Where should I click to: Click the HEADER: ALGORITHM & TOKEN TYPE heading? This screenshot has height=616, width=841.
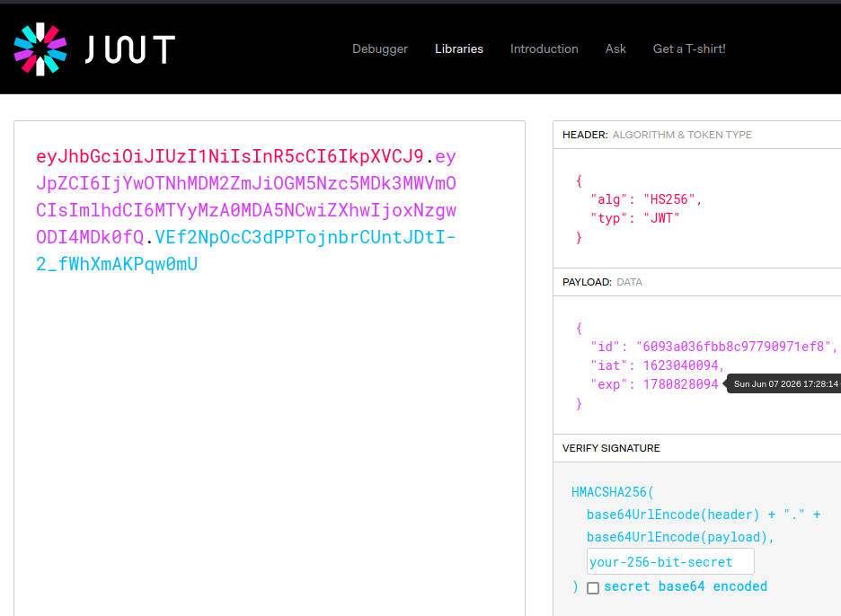click(x=657, y=135)
